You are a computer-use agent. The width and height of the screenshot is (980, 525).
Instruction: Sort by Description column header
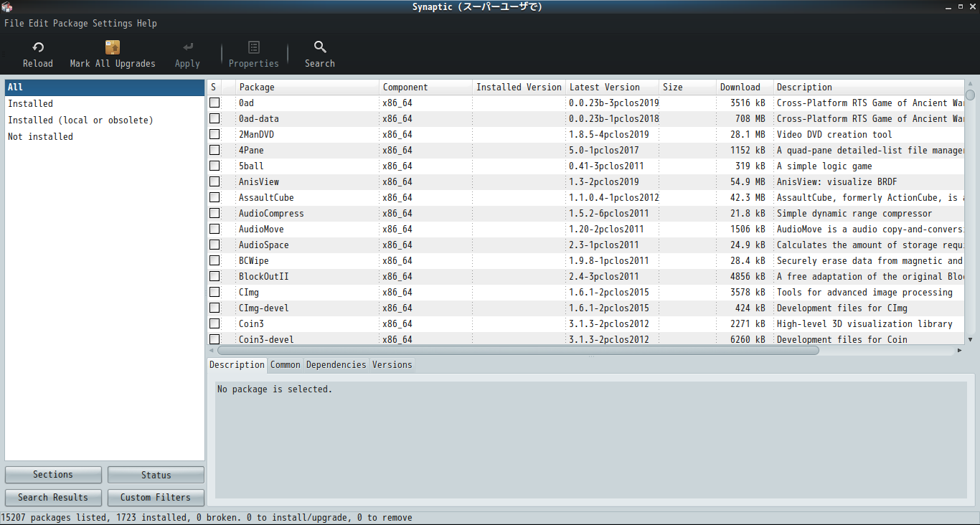click(x=869, y=87)
